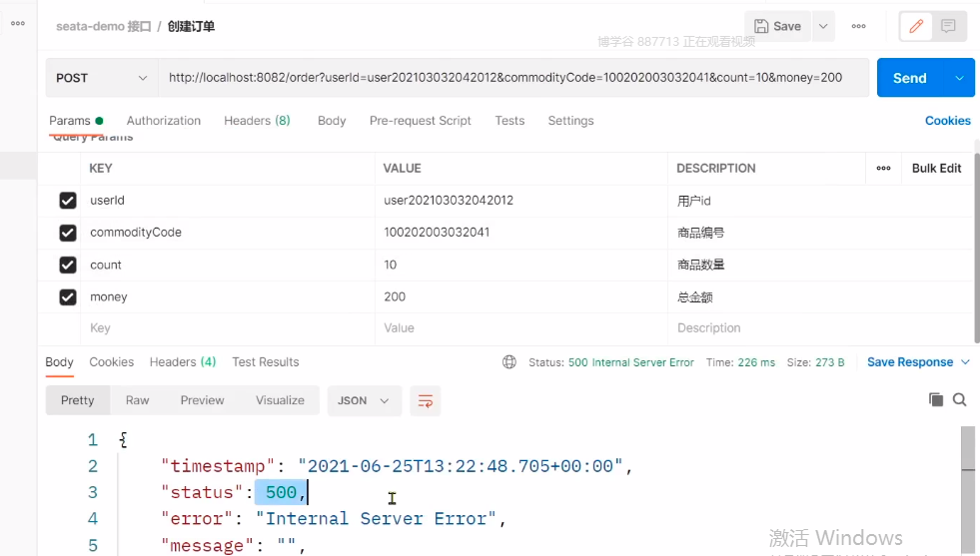Click the Time: 226 ms indicator

[740, 362]
